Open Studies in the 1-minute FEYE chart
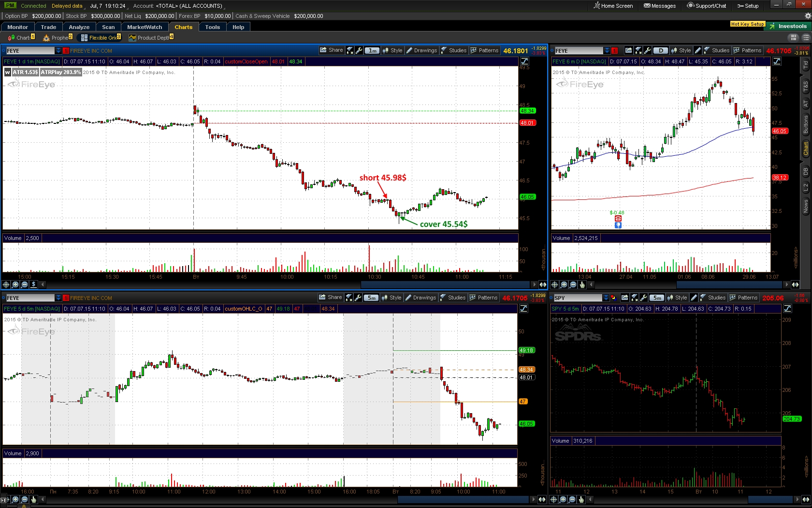This screenshot has height=508, width=812. (x=453, y=50)
